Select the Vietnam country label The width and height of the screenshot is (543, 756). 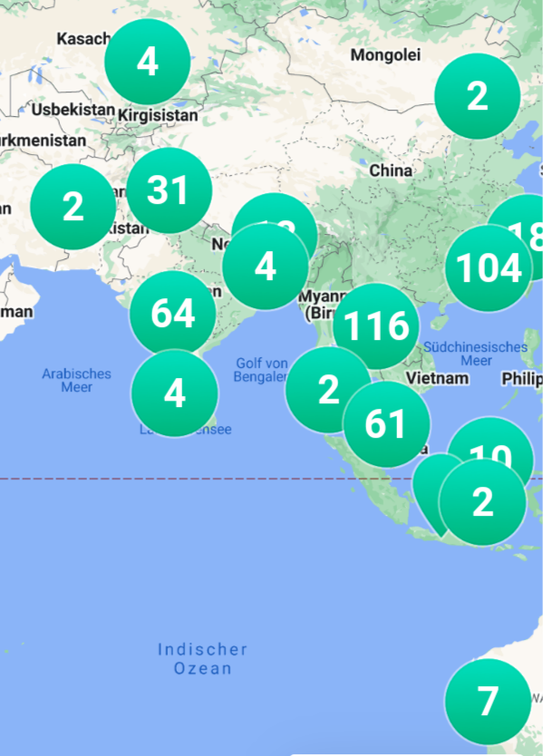[x=437, y=379]
